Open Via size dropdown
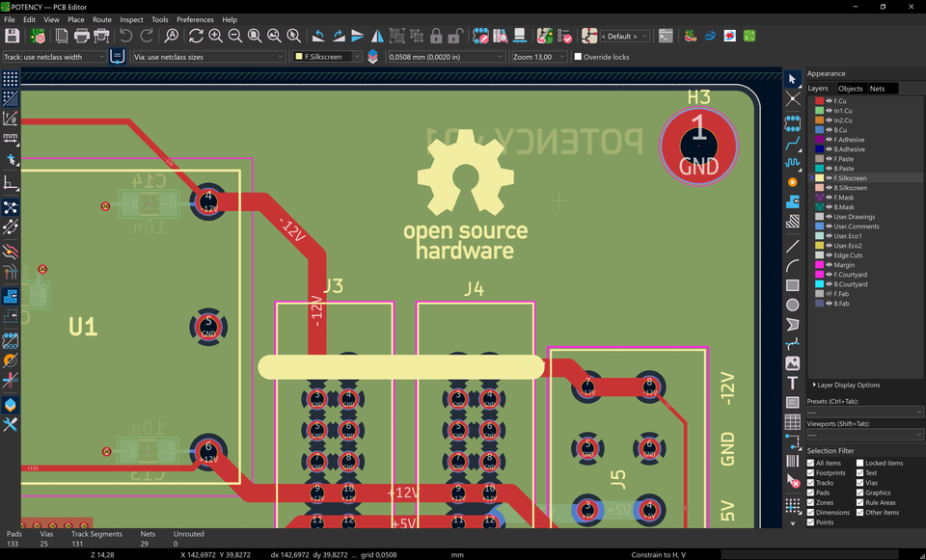 click(x=208, y=57)
